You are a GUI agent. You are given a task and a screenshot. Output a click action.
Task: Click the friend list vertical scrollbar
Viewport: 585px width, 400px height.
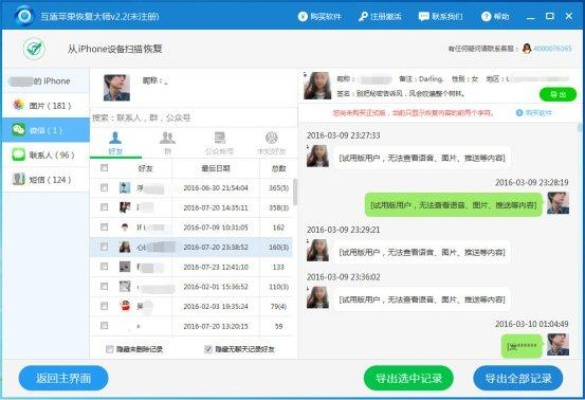(295, 192)
